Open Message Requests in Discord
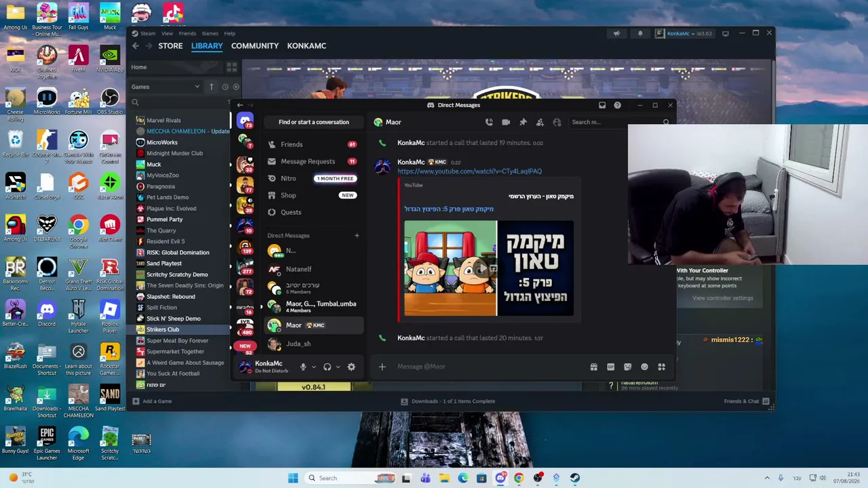Viewport: 868px width, 488px height. pyautogui.click(x=313, y=161)
